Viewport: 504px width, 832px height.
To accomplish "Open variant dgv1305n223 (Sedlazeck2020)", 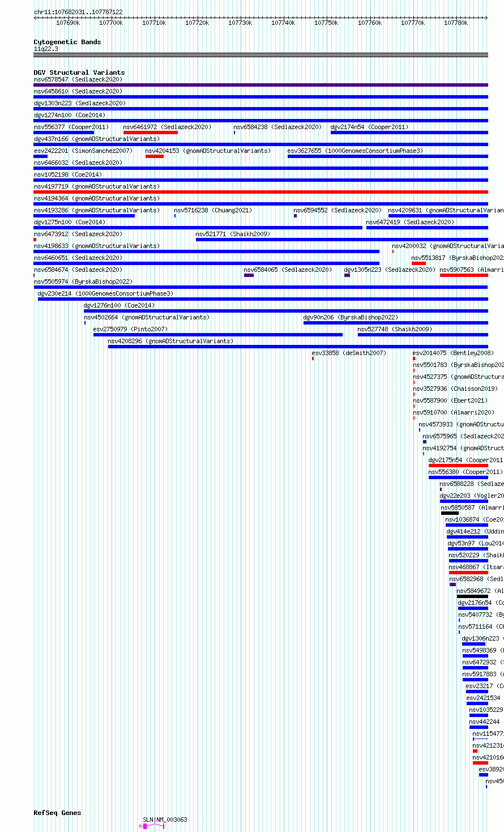I will 390,270.
